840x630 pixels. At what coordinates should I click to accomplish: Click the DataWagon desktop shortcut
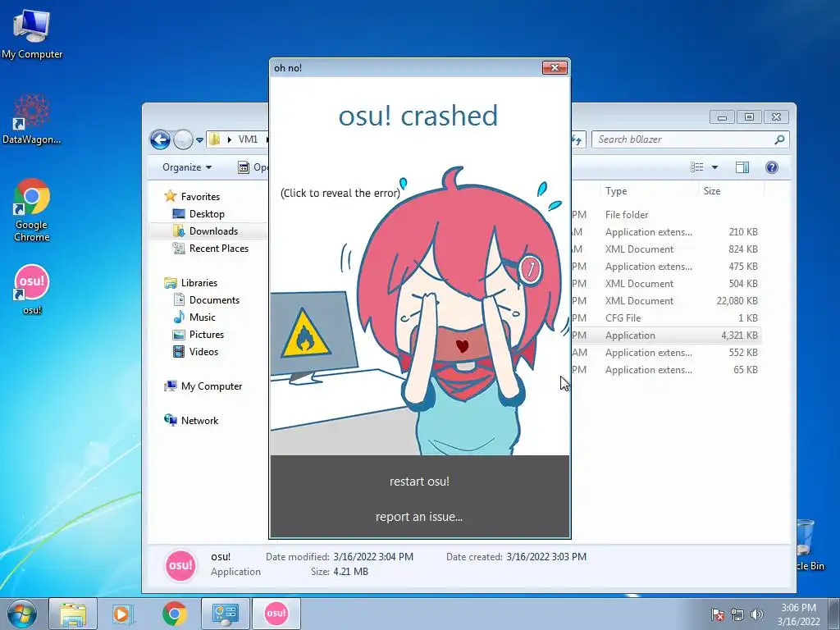tap(32, 119)
